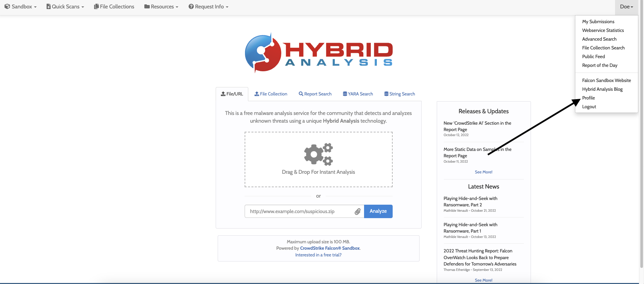Open File Collections in top navigation
Screen dimensions: 644x284
point(114,7)
